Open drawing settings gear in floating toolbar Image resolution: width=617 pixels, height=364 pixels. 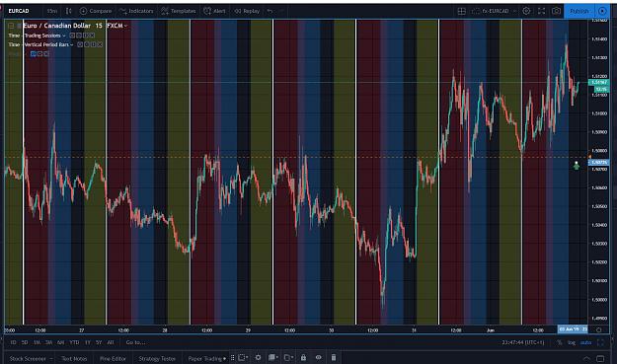(258, 358)
